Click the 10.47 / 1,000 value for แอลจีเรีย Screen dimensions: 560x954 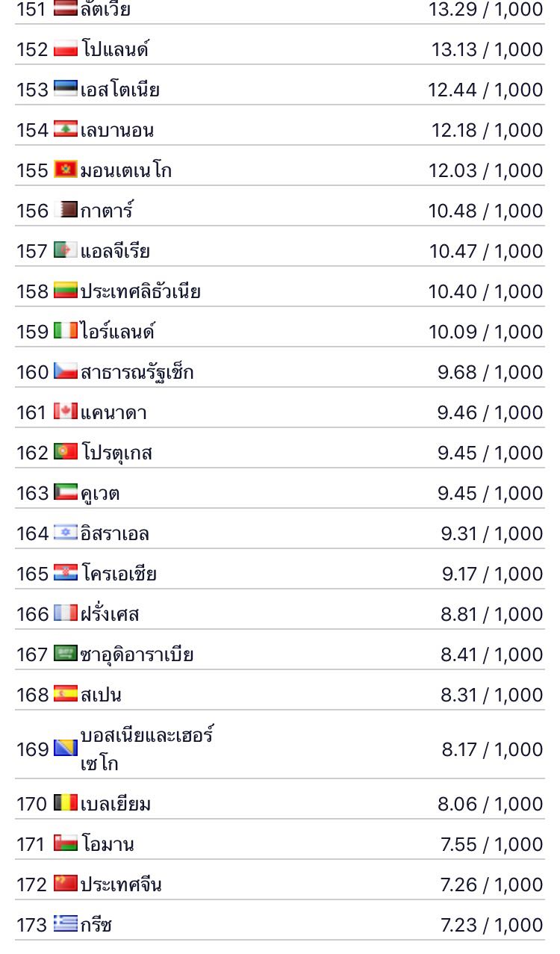click(486, 251)
